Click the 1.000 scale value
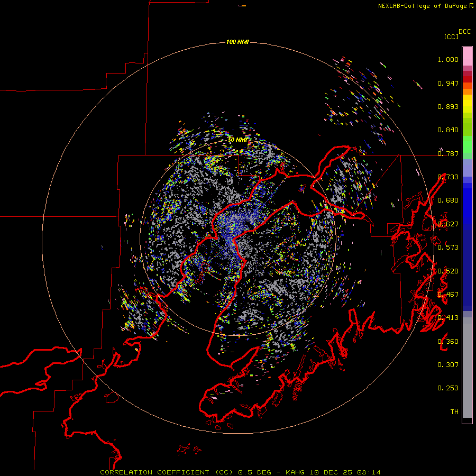Viewport: 476px width, 476px height. tap(448, 59)
